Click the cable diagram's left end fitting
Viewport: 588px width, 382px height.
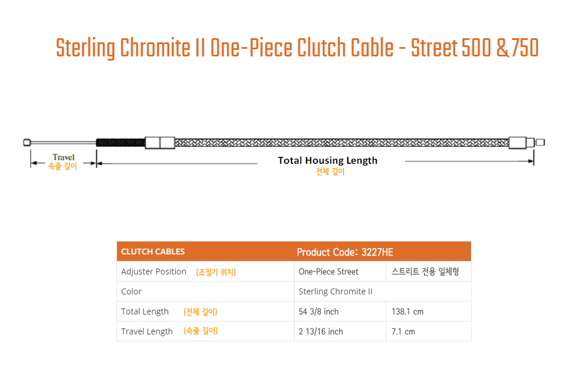(27, 142)
